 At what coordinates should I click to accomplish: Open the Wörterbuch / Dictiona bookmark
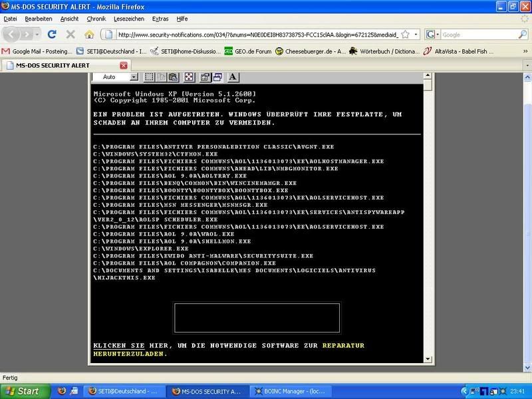[384, 51]
